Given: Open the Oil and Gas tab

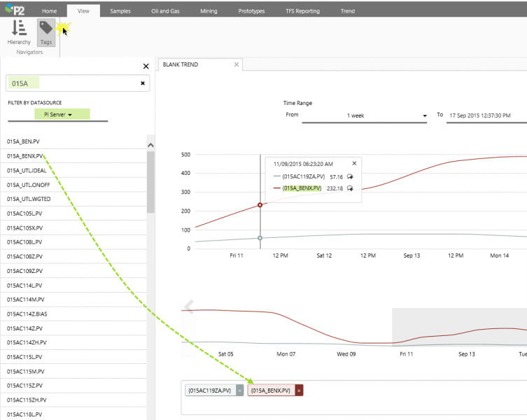Looking at the screenshot, I should coord(167,11).
